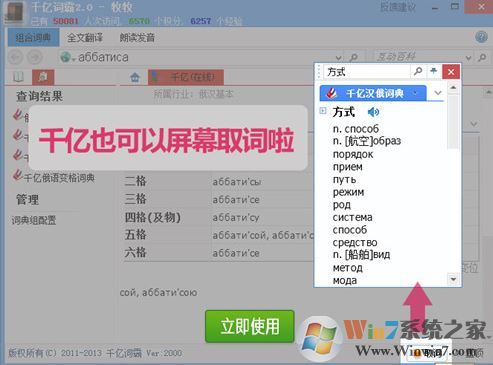Click the popup scrollbar thumb

tap(453, 122)
